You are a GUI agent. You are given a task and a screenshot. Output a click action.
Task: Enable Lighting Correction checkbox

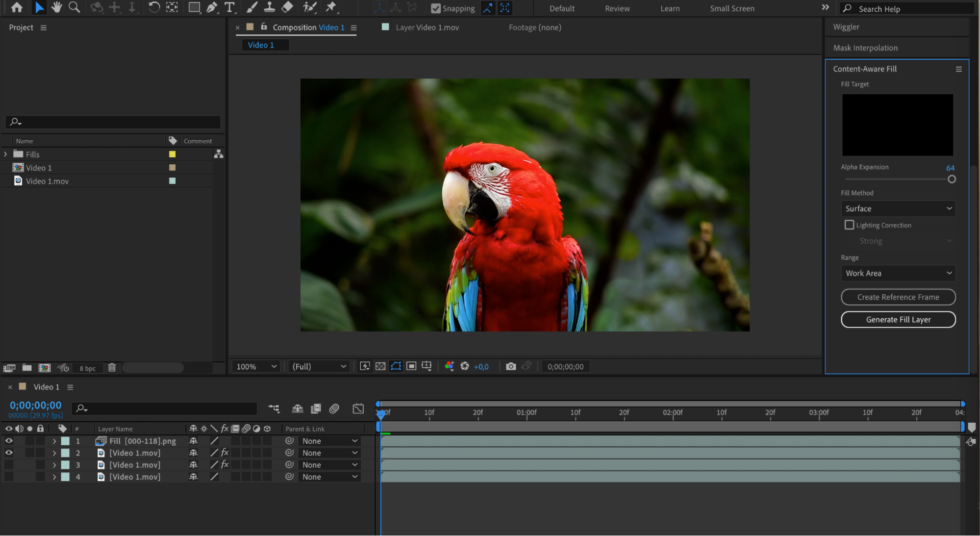[x=849, y=225]
